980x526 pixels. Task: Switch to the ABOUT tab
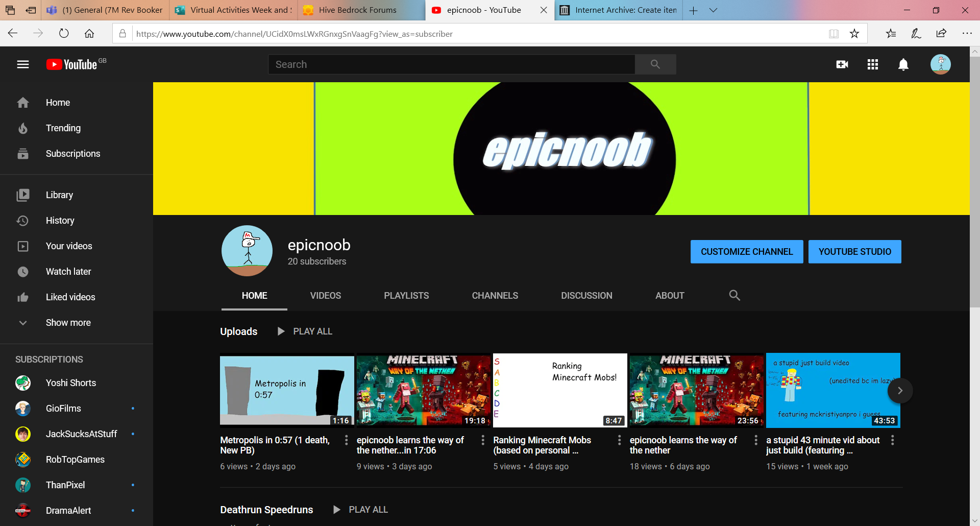(670, 296)
